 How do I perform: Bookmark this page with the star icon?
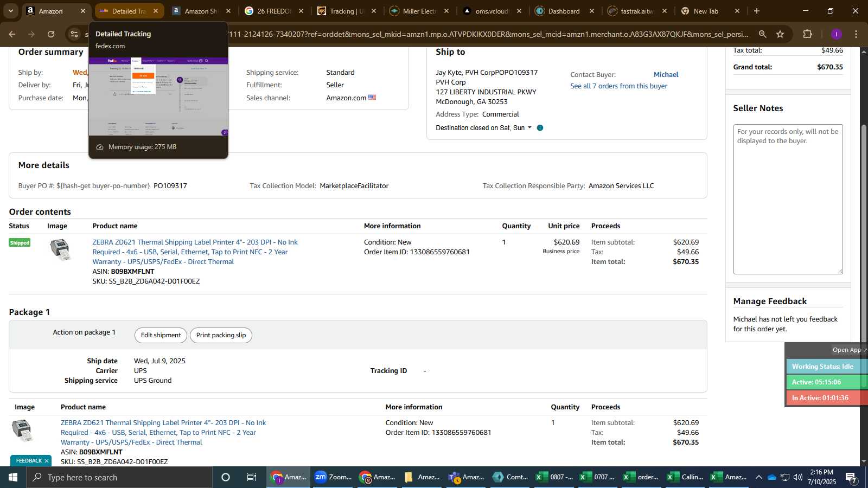coord(780,34)
